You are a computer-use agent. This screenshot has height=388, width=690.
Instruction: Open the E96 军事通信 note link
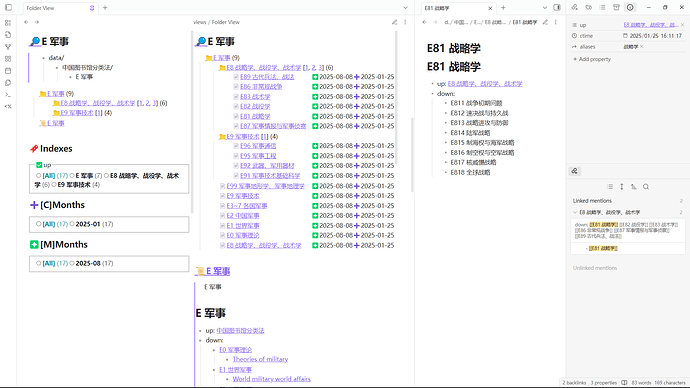258,146
